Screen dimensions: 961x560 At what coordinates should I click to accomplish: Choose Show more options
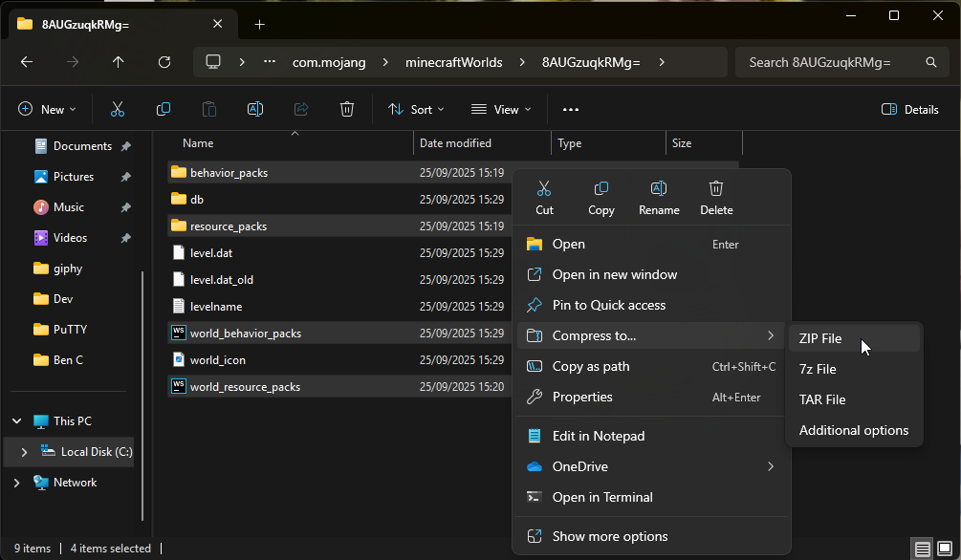tap(609, 536)
